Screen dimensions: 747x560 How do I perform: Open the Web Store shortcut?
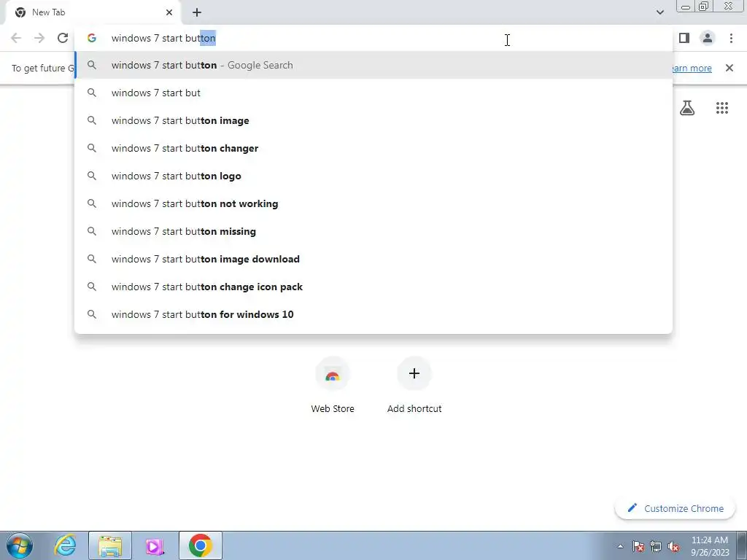(x=333, y=386)
